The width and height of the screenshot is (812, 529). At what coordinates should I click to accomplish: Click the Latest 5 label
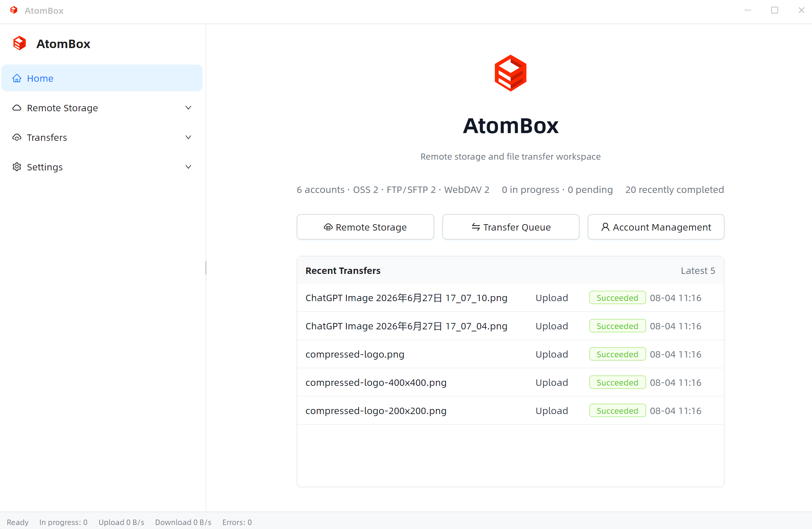pos(698,271)
